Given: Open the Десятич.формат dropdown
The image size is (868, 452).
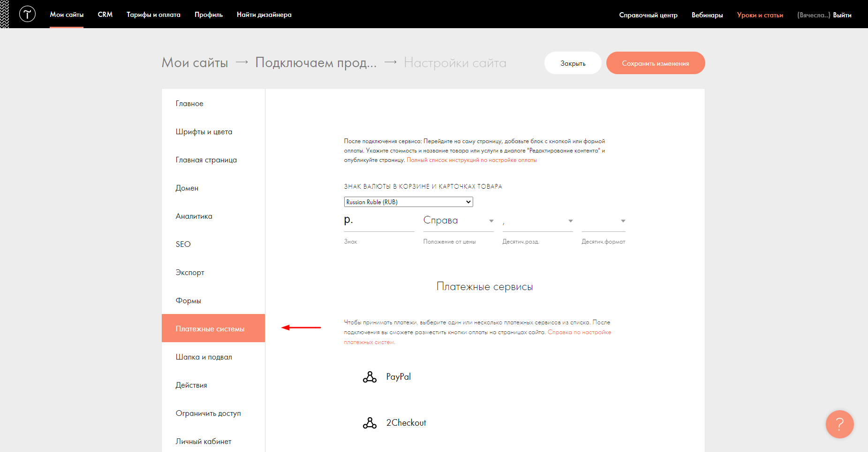Looking at the screenshot, I should point(604,221).
